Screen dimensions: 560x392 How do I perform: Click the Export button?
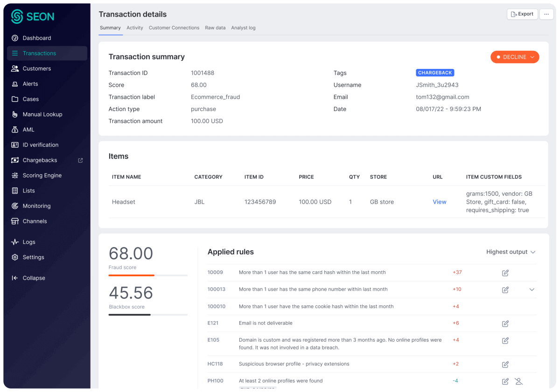tap(522, 14)
